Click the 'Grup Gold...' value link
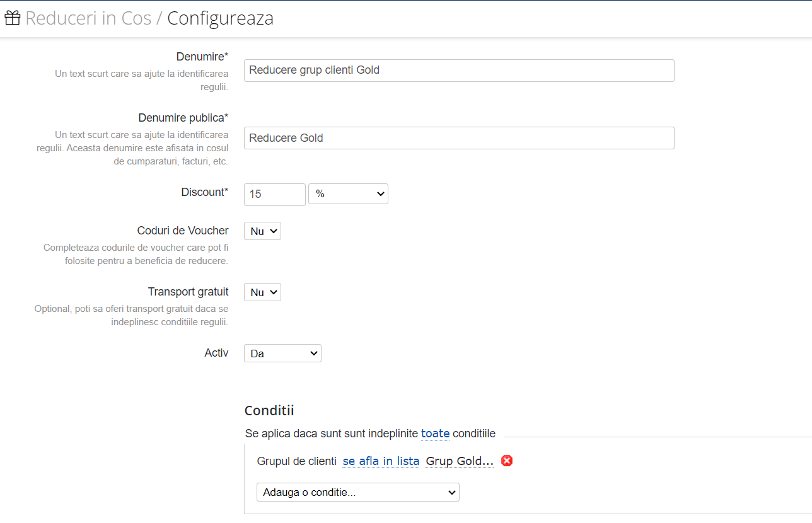812x523 pixels. pos(460,461)
